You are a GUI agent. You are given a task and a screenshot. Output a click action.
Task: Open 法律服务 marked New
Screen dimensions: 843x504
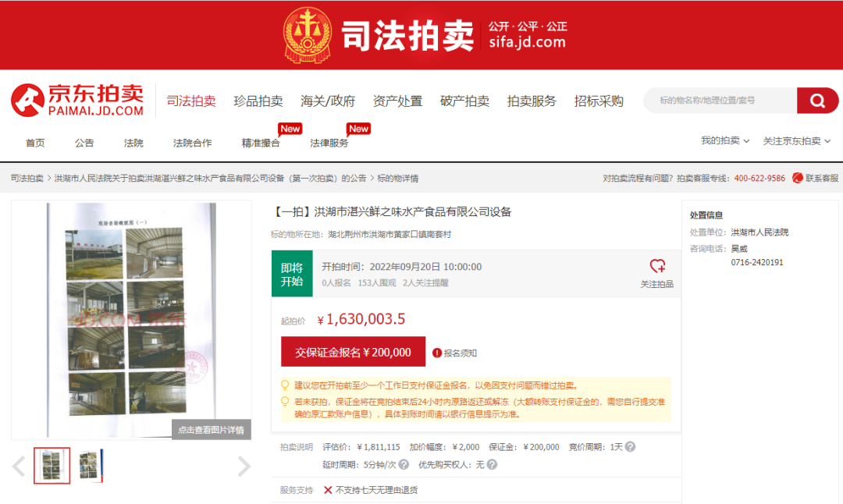point(329,143)
